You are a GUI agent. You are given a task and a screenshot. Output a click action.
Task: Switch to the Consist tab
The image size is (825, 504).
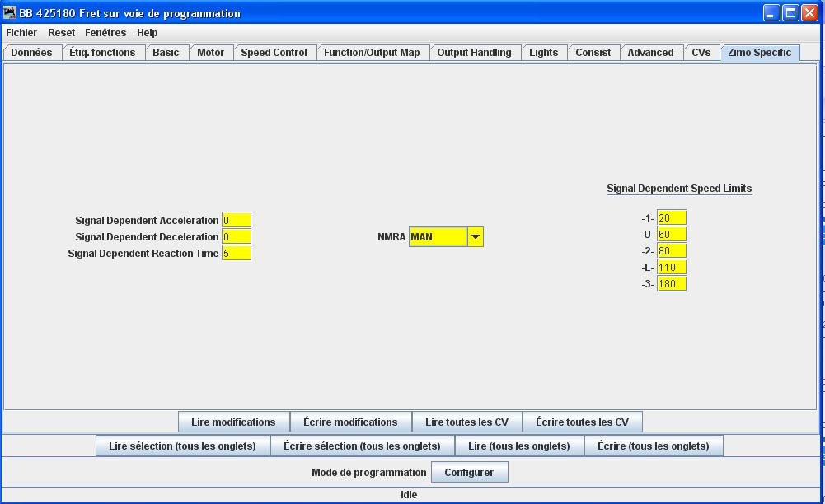(593, 53)
